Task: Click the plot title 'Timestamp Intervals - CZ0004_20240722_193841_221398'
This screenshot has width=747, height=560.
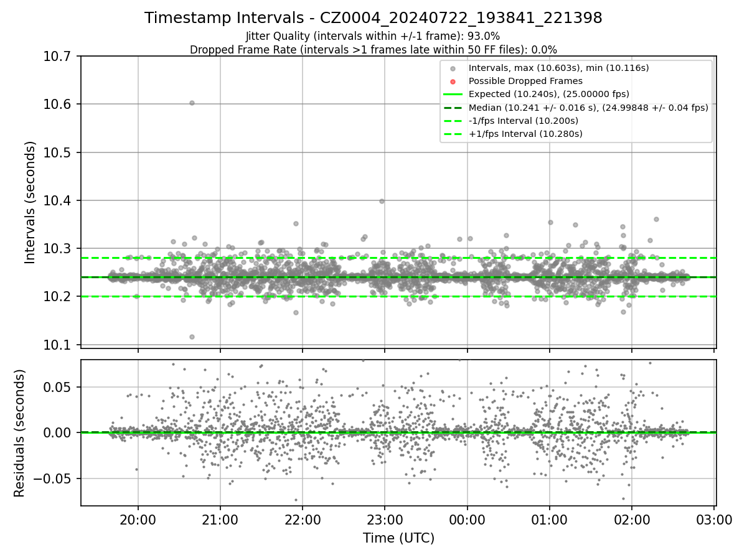Action: pos(374,18)
